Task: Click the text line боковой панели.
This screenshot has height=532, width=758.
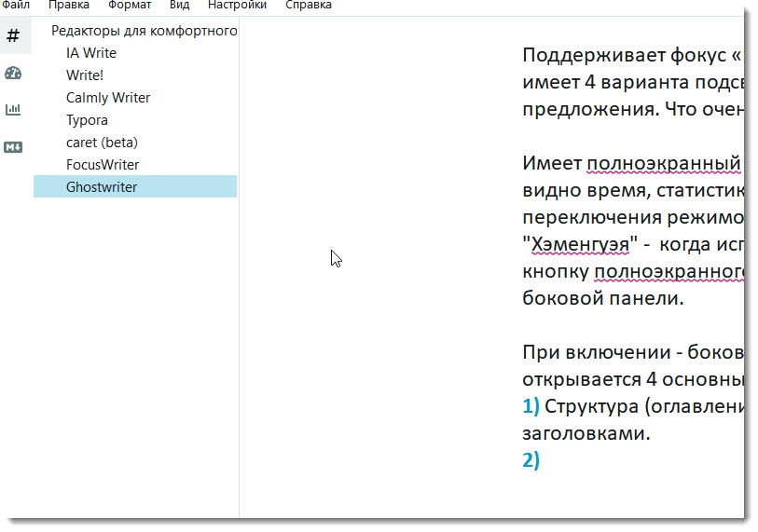Action: pos(603,298)
